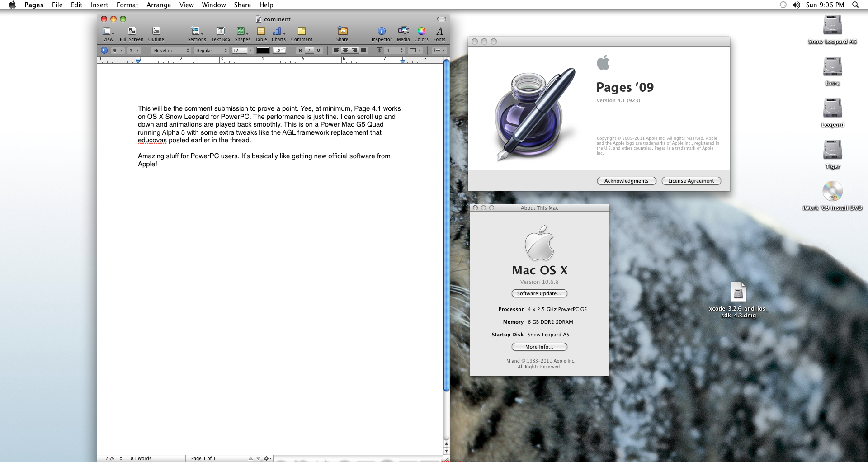Align text left

(x=336, y=51)
